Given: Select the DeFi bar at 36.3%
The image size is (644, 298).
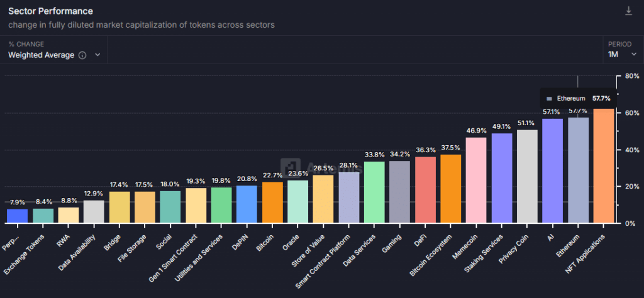Looking at the screenshot, I should (x=425, y=190).
